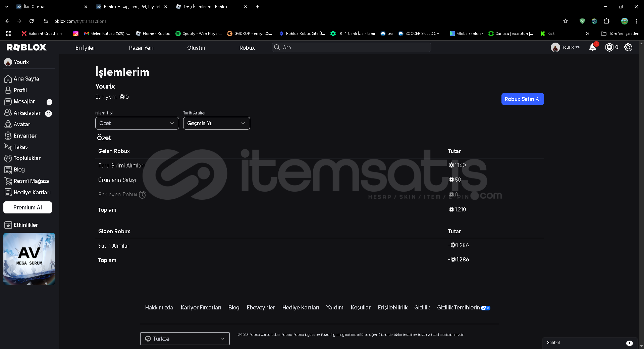Open Resmi Mağaza in the sidebar
This screenshot has height=349, width=644.
(27, 181)
